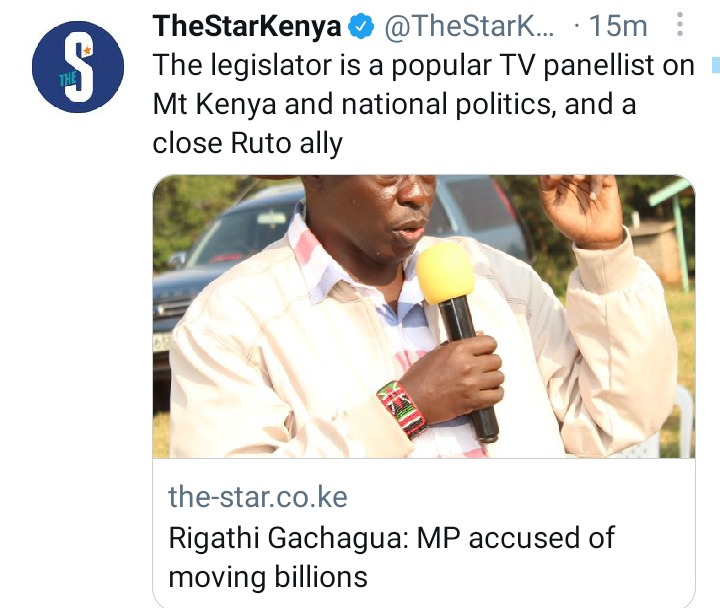Click the beaded wristband in the photo
The width and height of the screenshot is (720, 608).
[x=401, y=410]
